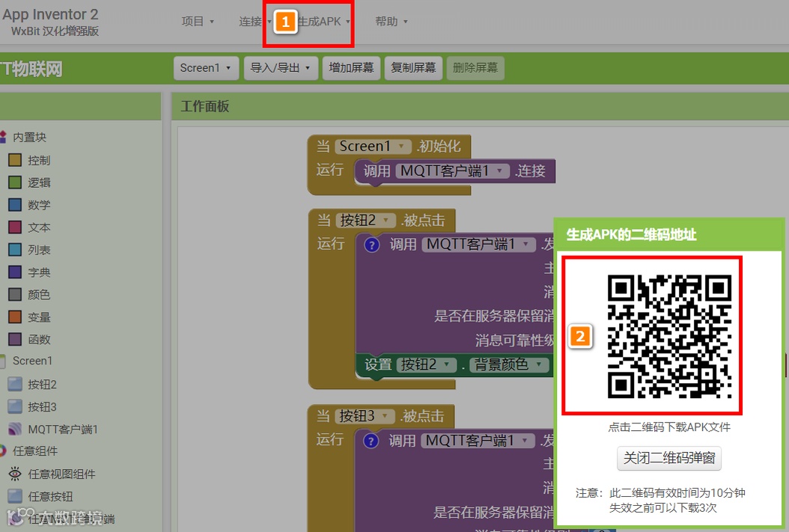
Task: Open the 生成APK menu
Action: click(x=323, y=22)
